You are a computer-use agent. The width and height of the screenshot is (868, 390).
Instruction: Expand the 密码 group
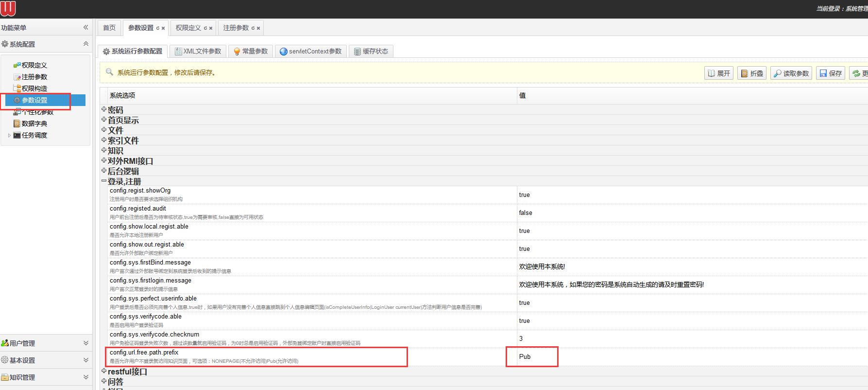104,109
